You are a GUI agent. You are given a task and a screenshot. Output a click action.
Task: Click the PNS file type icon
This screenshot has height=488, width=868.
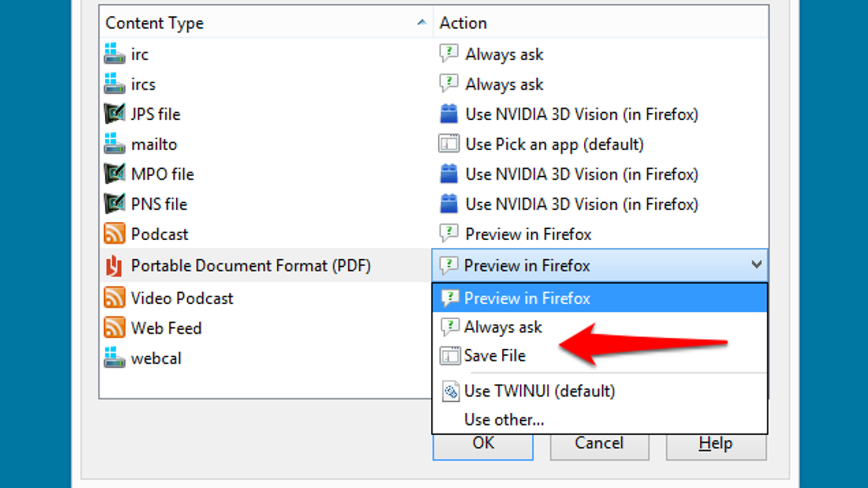tap(114, 204)
